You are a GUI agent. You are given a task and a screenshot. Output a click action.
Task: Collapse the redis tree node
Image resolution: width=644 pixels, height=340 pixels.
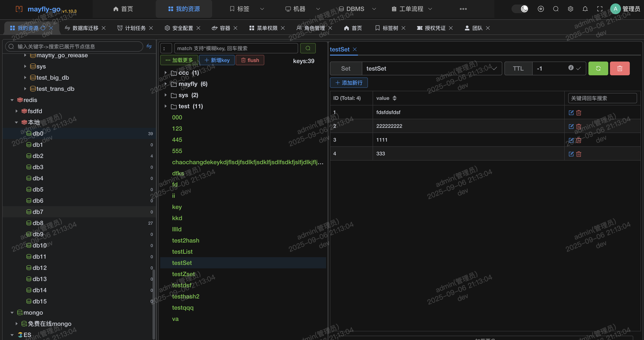[12, 100]
